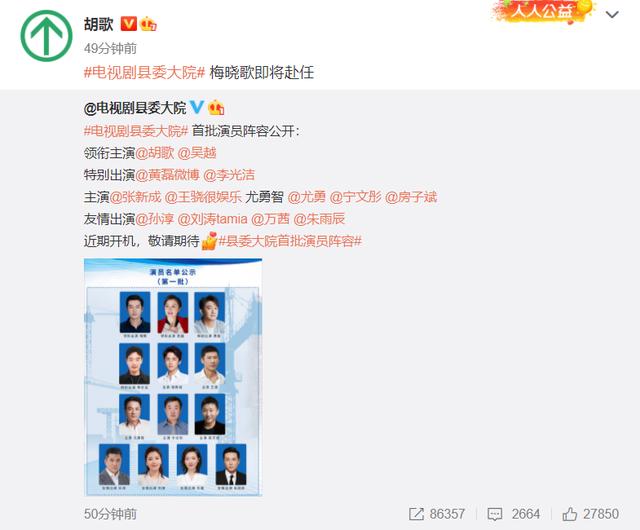The height and width of the screenshot is (530, 640).
Task: Click the crown badge beside @电视剧县委大院
Action: coord(216,107)
